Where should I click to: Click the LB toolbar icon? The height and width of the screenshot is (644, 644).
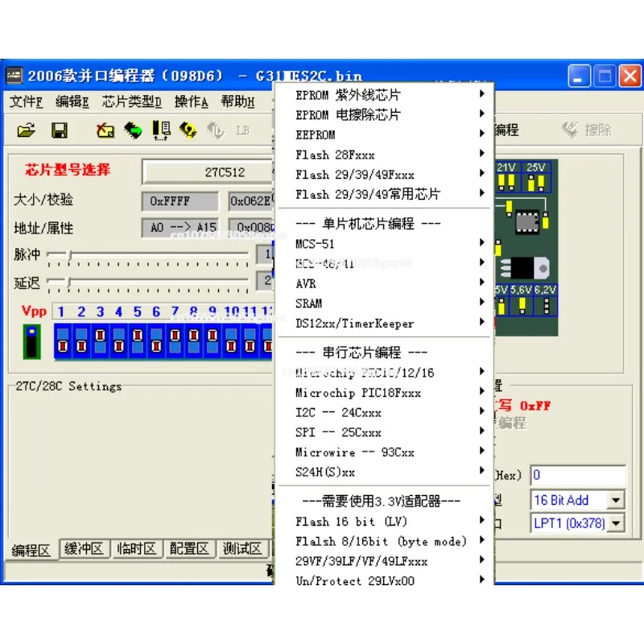pos(243,130)
